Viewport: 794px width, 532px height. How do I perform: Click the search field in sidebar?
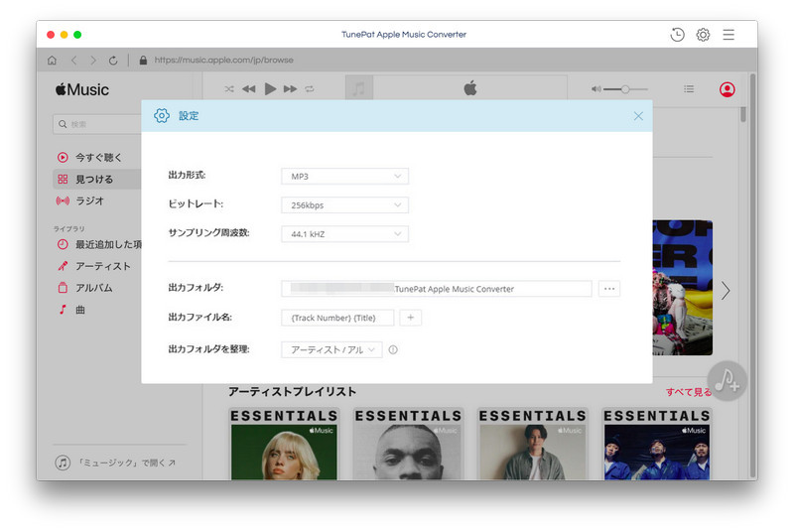coord(97,124)
